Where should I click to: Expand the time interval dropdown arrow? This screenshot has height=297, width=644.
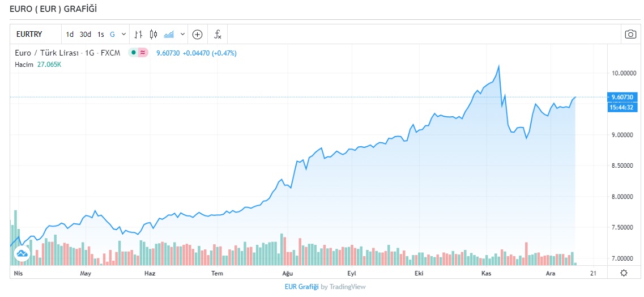pos(123,34)
